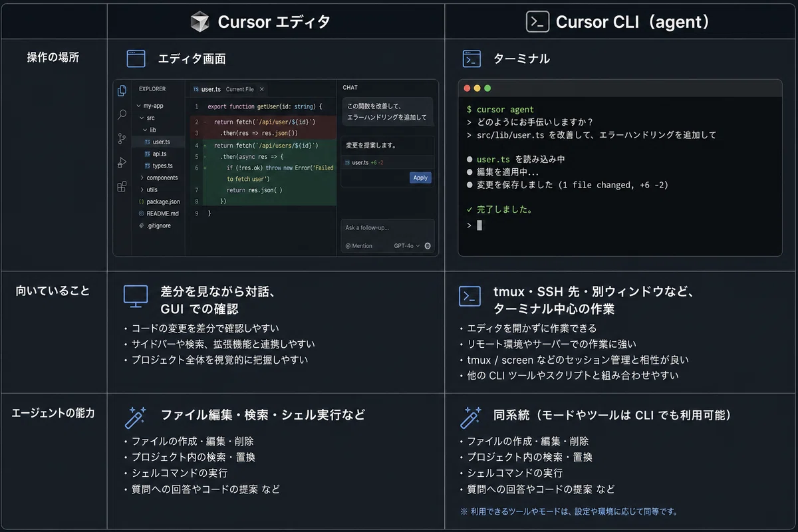Click the Cursor cube logo in header
This screenshot has height=532, width=798.
click(199, 22)
